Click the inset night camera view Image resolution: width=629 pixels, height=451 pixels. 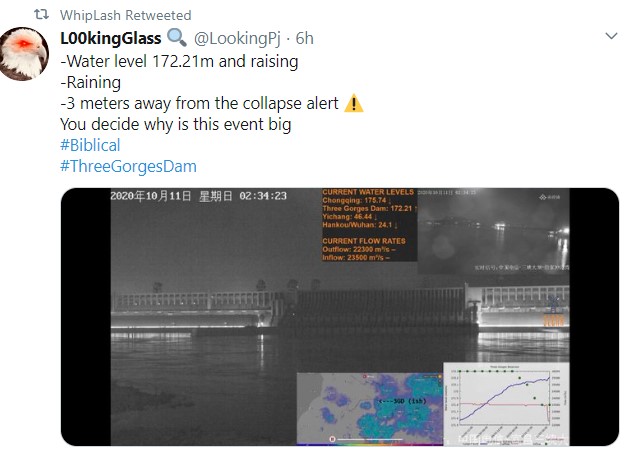pyautogui.click(x=493, y=231)
